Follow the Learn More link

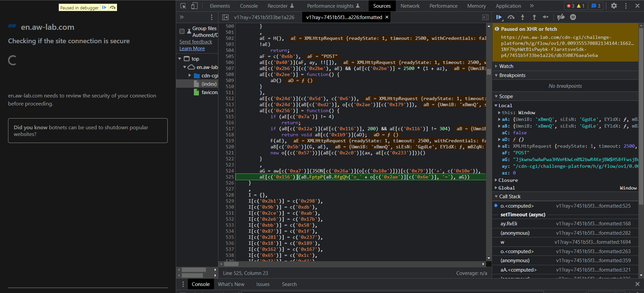(192, 49)
